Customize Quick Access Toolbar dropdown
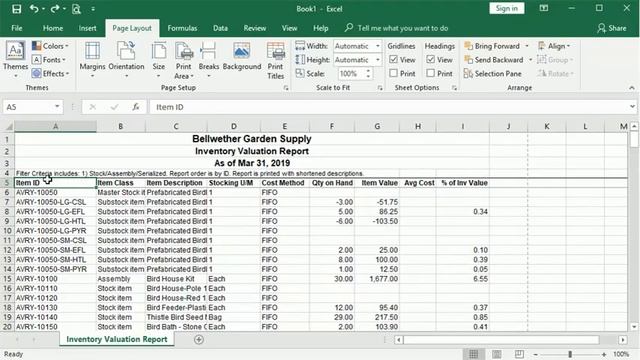This screenshot has height=360, width=640. [93, 9]
